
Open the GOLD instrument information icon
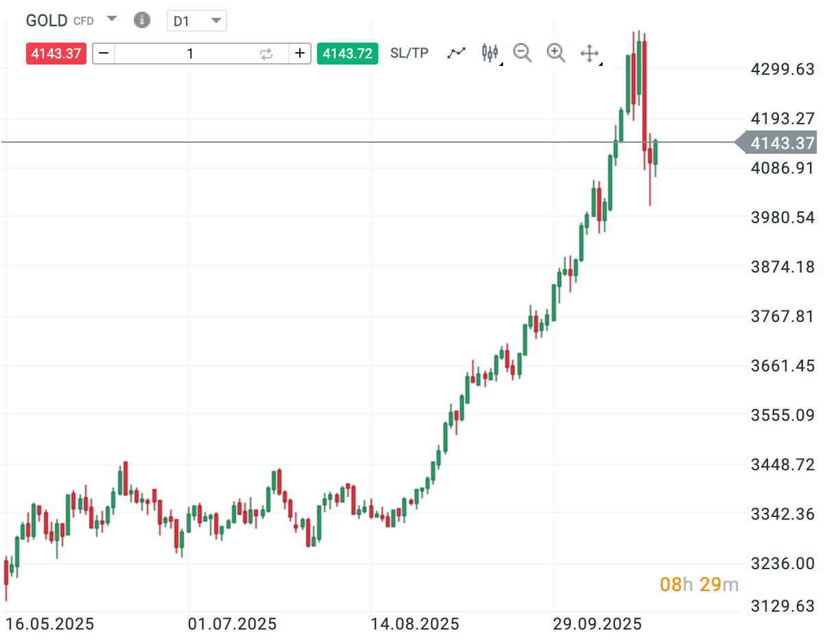(x=142, y=21)
